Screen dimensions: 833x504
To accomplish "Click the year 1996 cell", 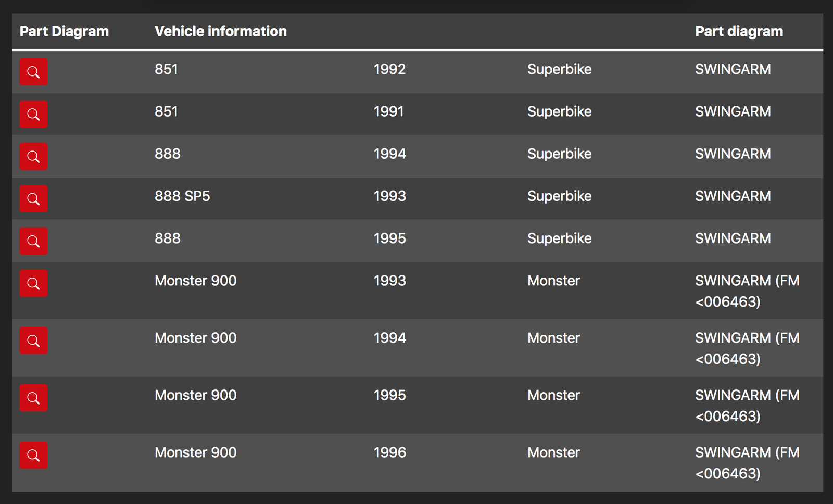I will pyautogui.click(x=389, y=452).
